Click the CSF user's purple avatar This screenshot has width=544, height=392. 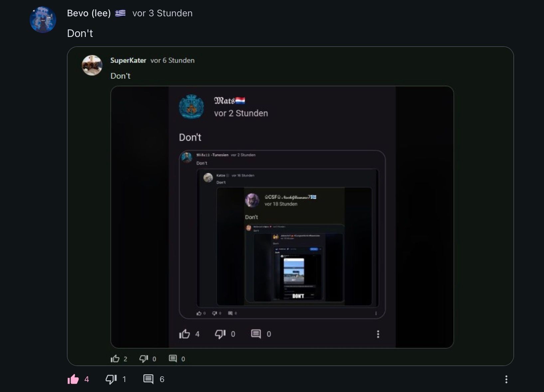click(x=252, y=200)
